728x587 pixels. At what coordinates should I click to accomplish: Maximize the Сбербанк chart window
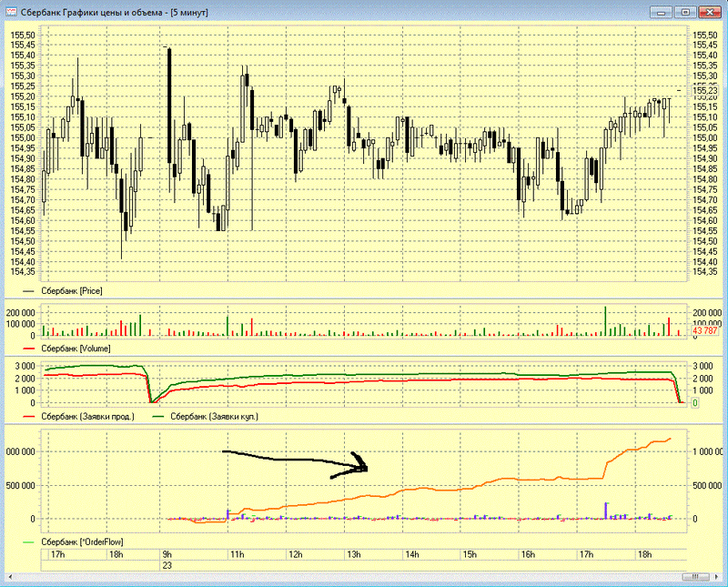click(x=685, y=12)
